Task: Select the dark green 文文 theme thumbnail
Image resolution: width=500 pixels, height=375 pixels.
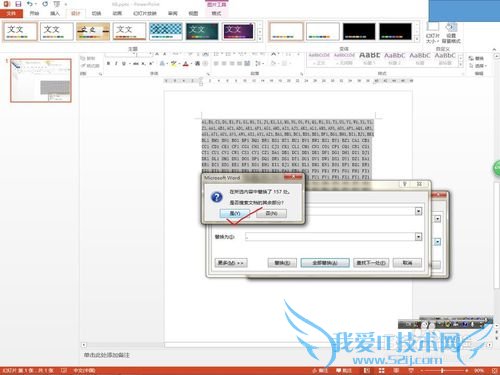Action: click(x=202, y=31)
